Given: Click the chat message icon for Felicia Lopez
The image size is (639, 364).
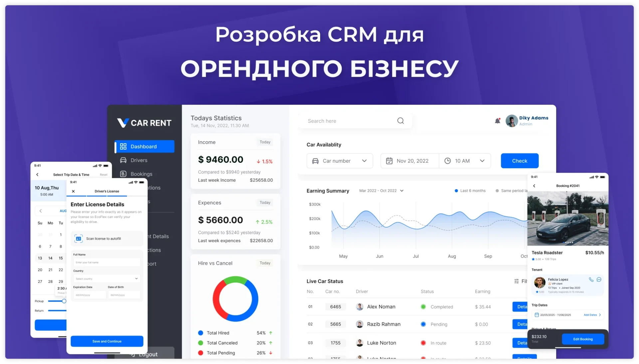Looking at the screenshot, I should tap(599, 279).
